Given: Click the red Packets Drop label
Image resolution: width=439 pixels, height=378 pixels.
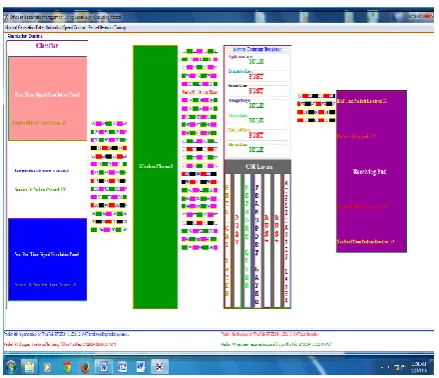Looking at the screenshot, I should coord(200,92).
